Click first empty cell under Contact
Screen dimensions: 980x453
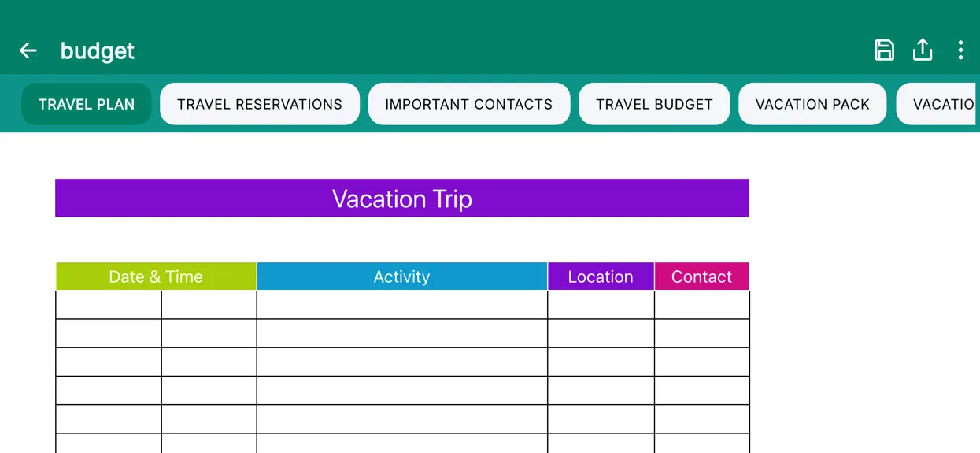[x=701, y=305]
